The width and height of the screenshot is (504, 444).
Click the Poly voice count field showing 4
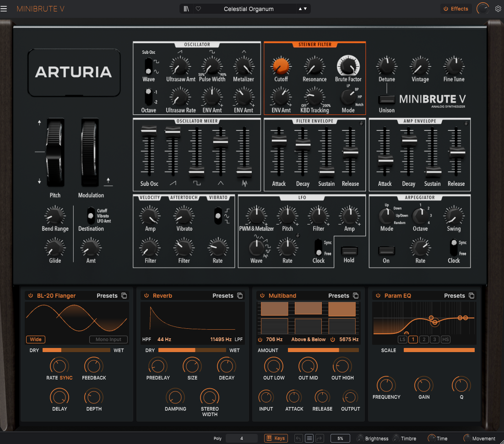(241, 438)
